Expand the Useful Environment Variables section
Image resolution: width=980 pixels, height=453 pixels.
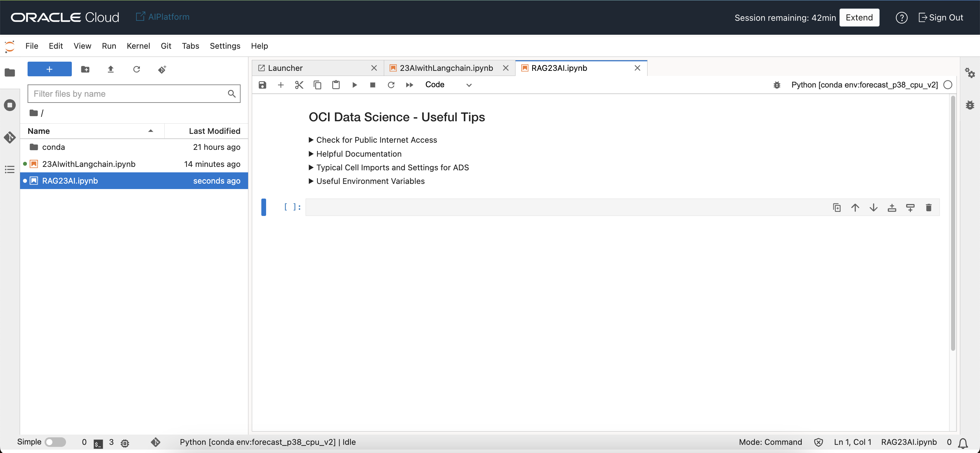[x=370, y=181]
